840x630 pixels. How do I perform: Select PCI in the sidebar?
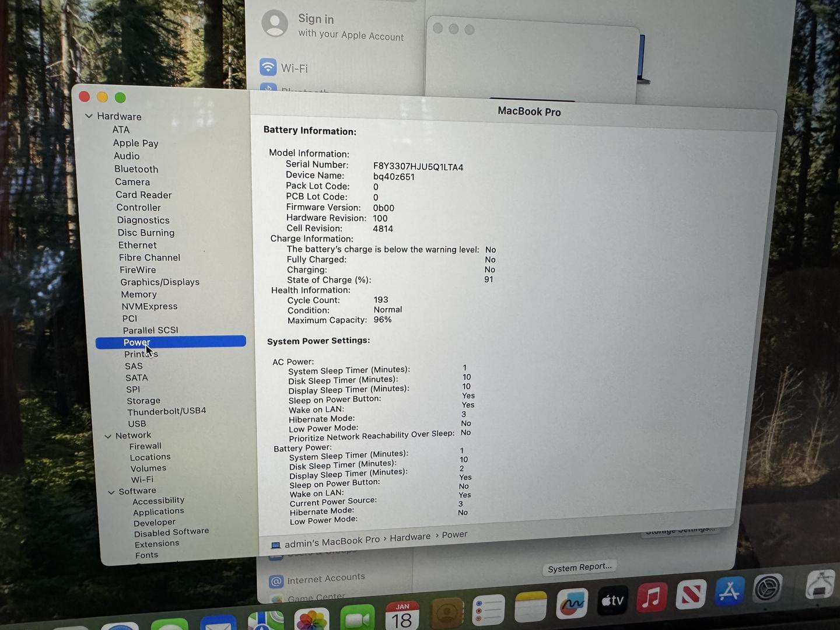[x=130, y=318]
